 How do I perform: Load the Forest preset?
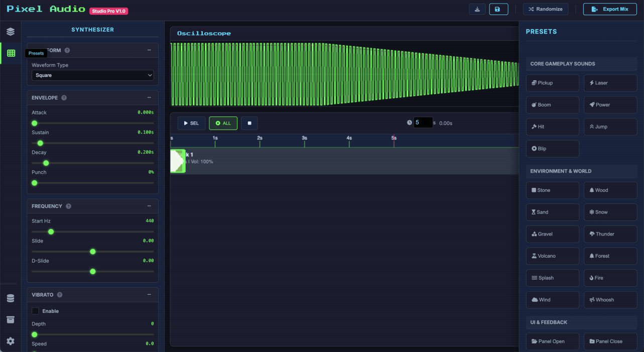tap(610, 256)
